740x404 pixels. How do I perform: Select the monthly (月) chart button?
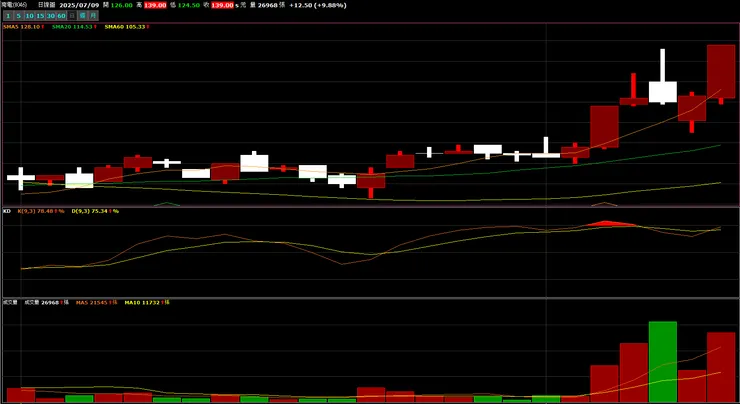tap(93, 16)
